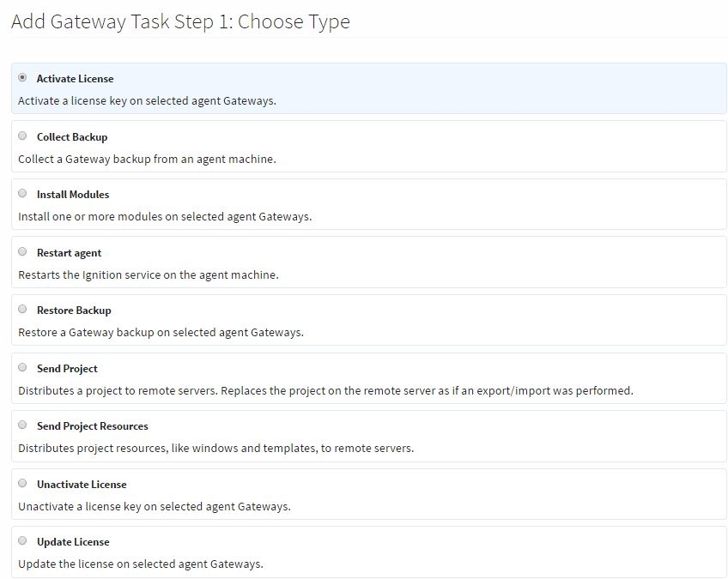Select the Install Modules radio button
This screenshot has width=728, height=579.
[22, 192]
